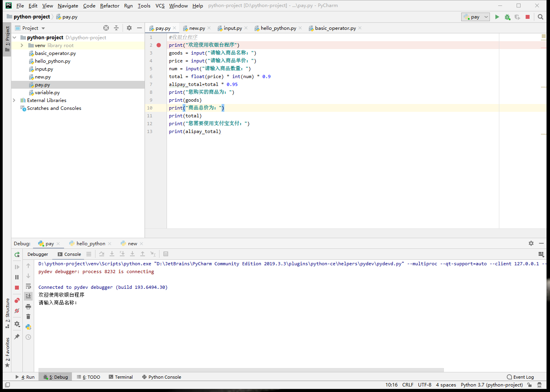Image resolution: width=550 pixels, height=392 pixels.
Task: Toggle Scroll to End of console
Action: (x=28, y=296)
